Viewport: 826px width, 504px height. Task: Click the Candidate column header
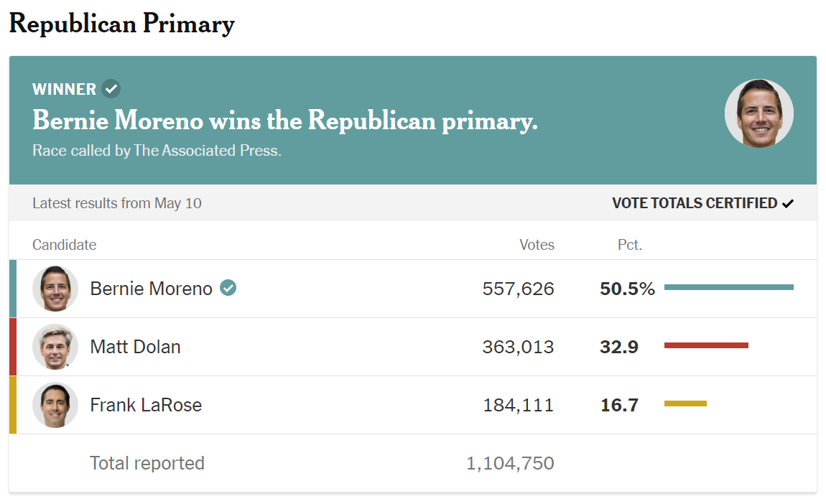click(64, 245)
